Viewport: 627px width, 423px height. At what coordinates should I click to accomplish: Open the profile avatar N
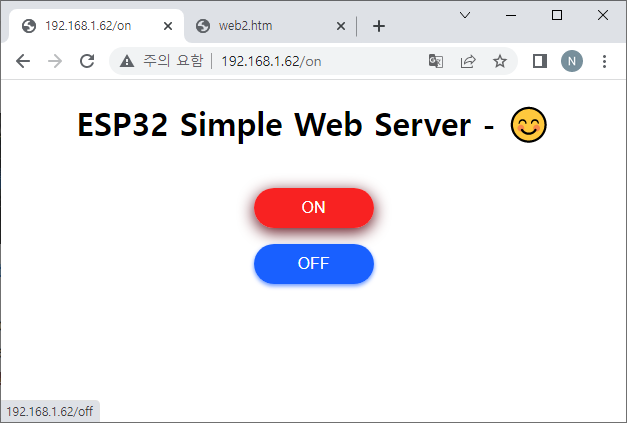point(572,61)
